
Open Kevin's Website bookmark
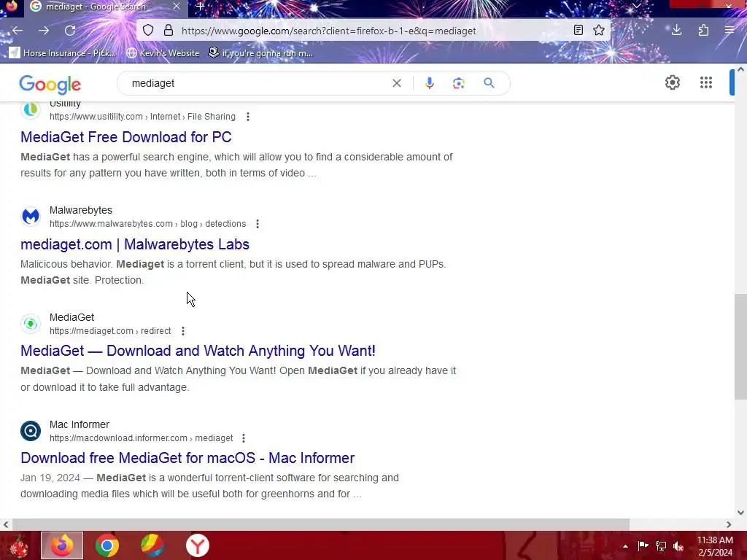[163, 52]
